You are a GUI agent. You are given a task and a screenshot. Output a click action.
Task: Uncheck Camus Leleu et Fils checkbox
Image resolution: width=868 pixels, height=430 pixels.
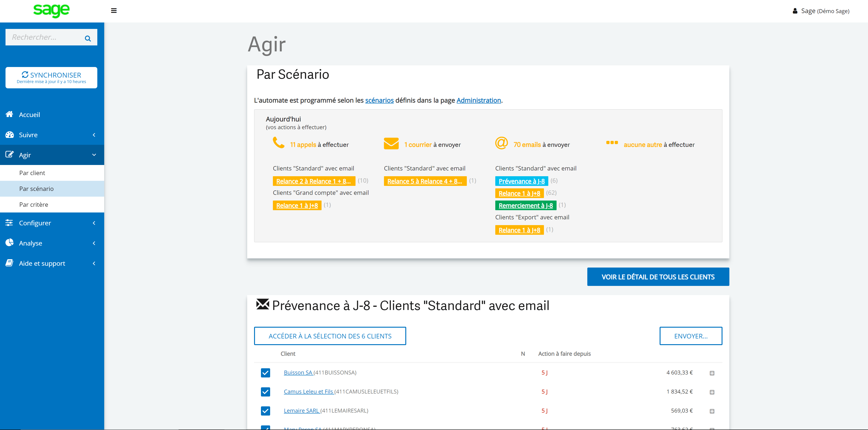point(265,392)
